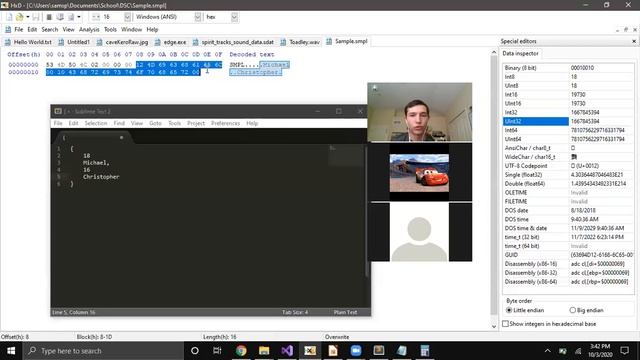Screen dimensions: 640x360
Task: Click the taskbar search box
Action: point(103,351)
